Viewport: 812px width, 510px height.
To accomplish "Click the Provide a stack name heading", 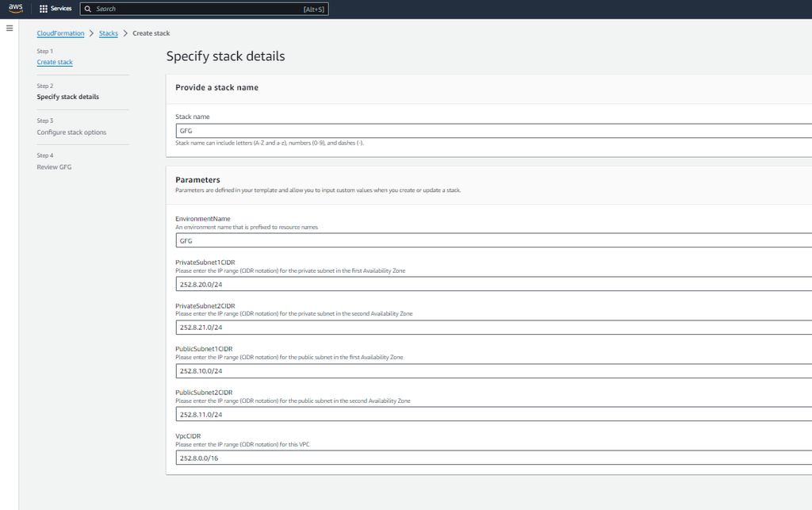I will click(217, 87).
